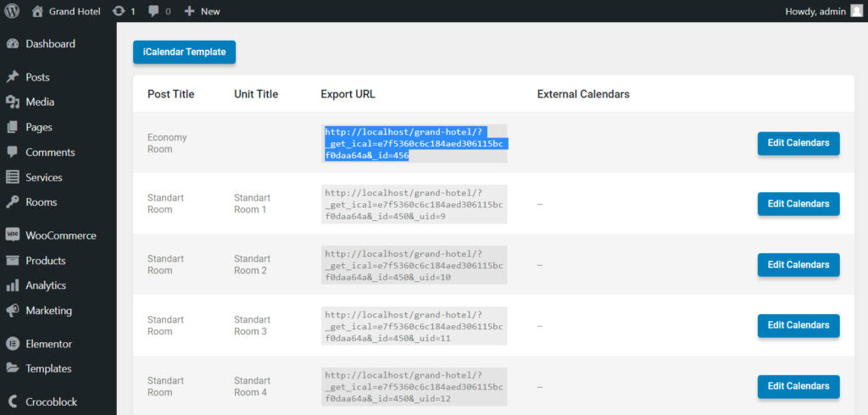This screenshot has height=415, width=868.
Task: Edit Calendars for Standart Room 4
Action: tap(798, 387)
